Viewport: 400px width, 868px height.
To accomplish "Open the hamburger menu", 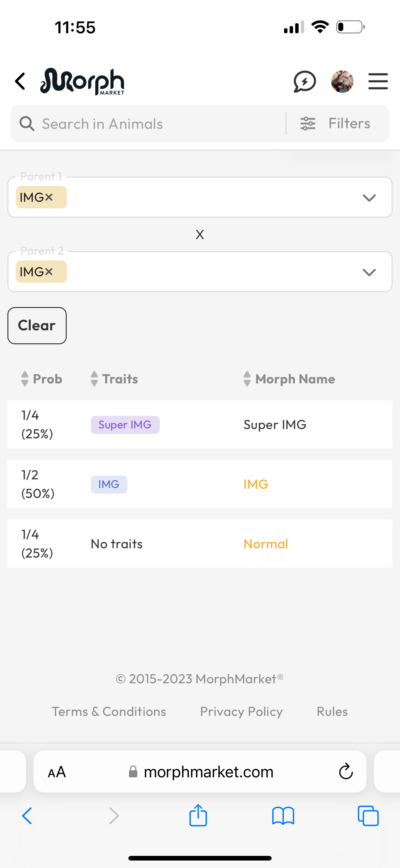I will [x=378, y=82].
